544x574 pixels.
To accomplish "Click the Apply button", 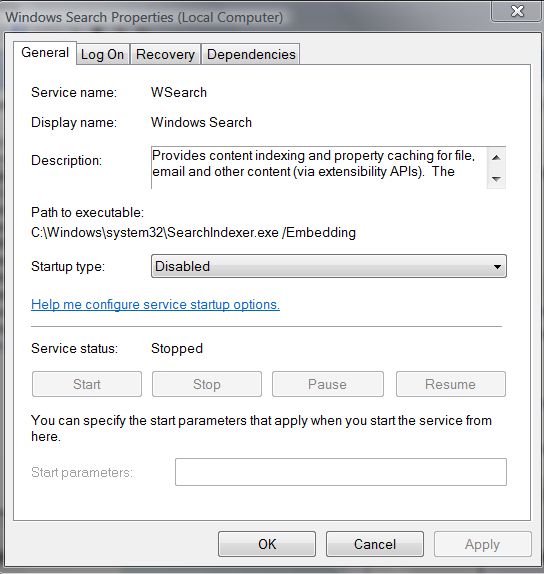I will 482,544.
